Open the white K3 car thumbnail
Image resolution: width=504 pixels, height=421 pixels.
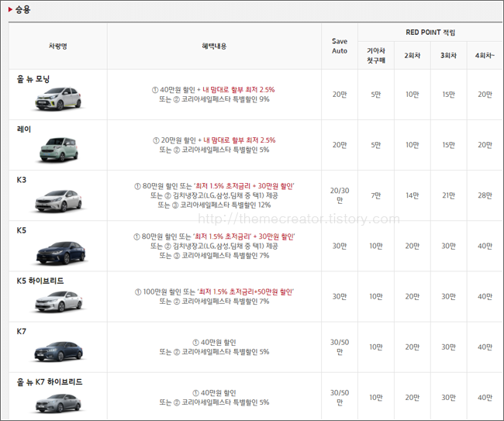pos(58,201)
